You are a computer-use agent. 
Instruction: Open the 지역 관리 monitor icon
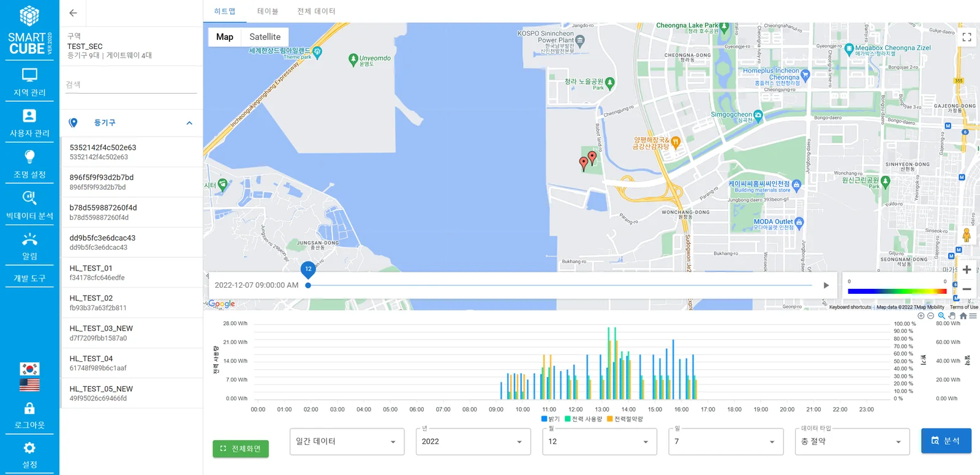[x=29, y=75]
